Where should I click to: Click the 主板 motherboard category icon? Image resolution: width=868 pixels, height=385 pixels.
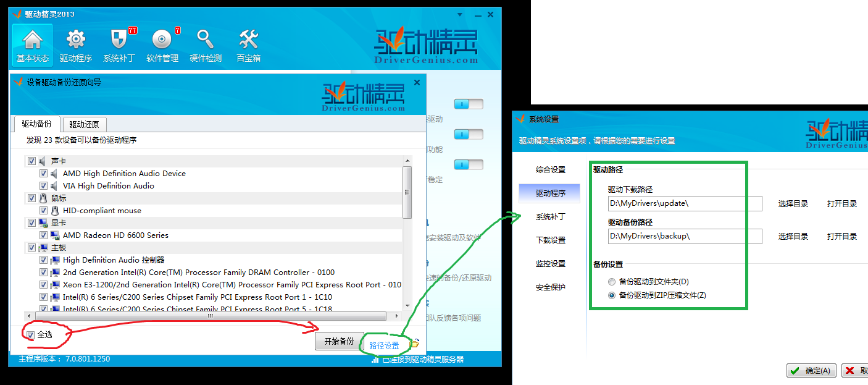(43, 248)
